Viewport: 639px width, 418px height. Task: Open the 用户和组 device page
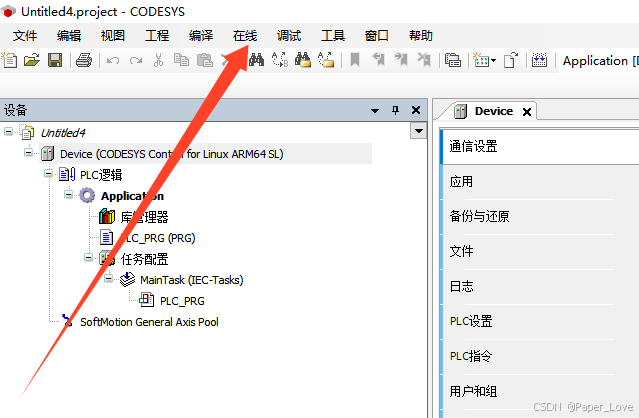pyautogui.click(x=540, y=392)
